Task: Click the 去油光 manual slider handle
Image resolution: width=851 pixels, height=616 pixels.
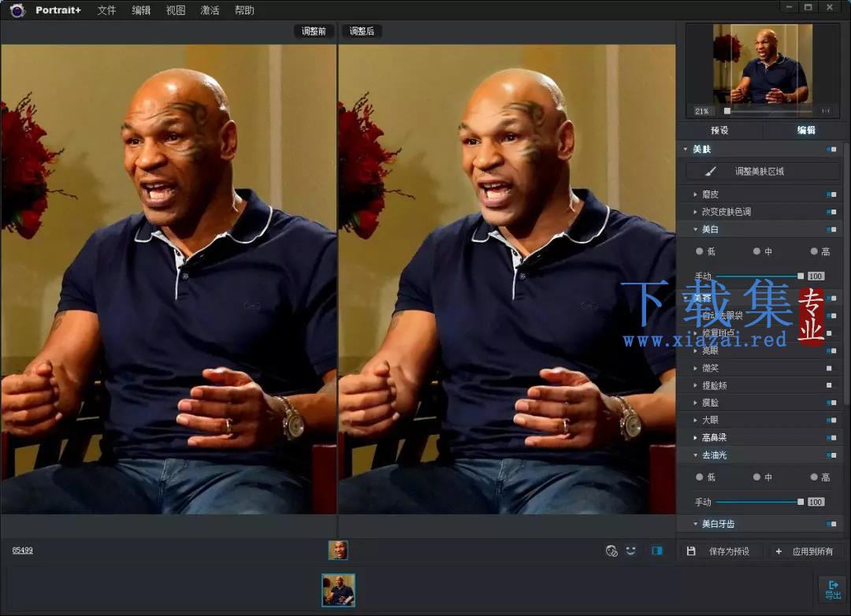Action: pos(800,502)
